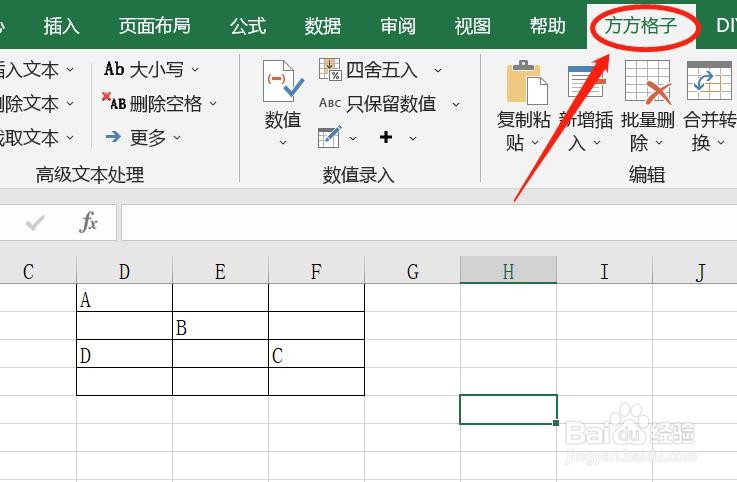
Task: Expand the 删除空格 dropdown arrow
Action: 213,103
